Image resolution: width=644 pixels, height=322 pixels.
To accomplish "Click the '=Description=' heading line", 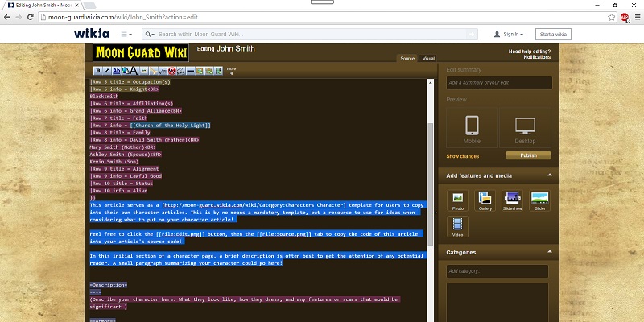I will pyautogui.click(x=109, y=285).
